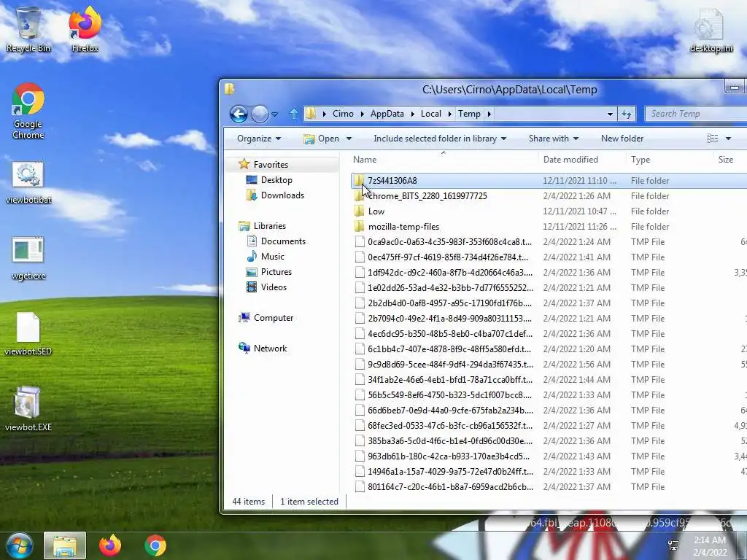
Task: Select file starting with 2b2db4d0-0af8
Action: coord(449,303)
